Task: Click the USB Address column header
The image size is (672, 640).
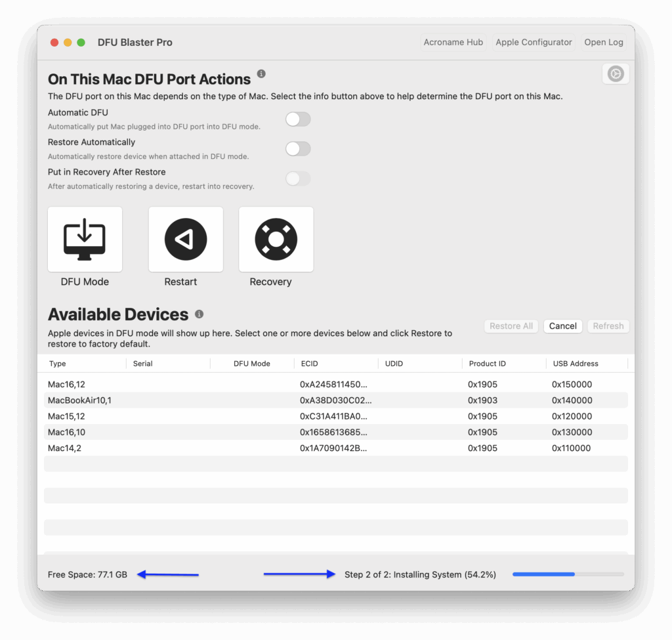Action: [x=576, y=364]
